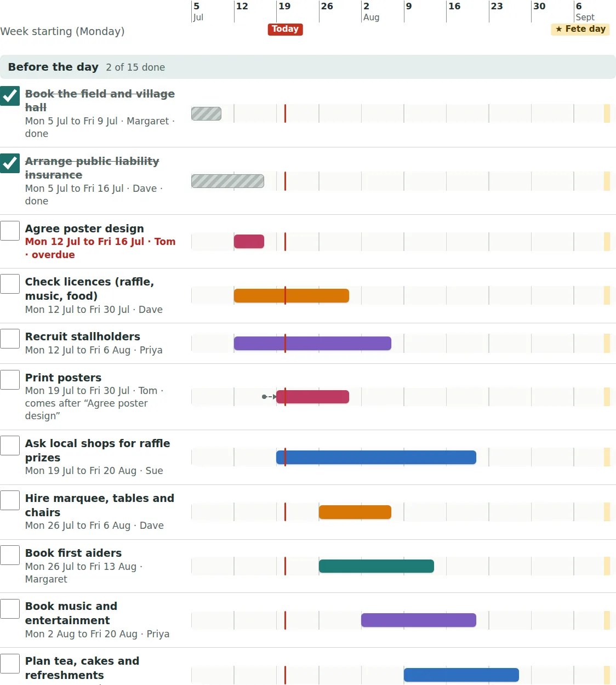Image resolution: width=616 pixels, height=685 pixels.
Task: Open the Agree poster design title
Action: tap(84, 229)
